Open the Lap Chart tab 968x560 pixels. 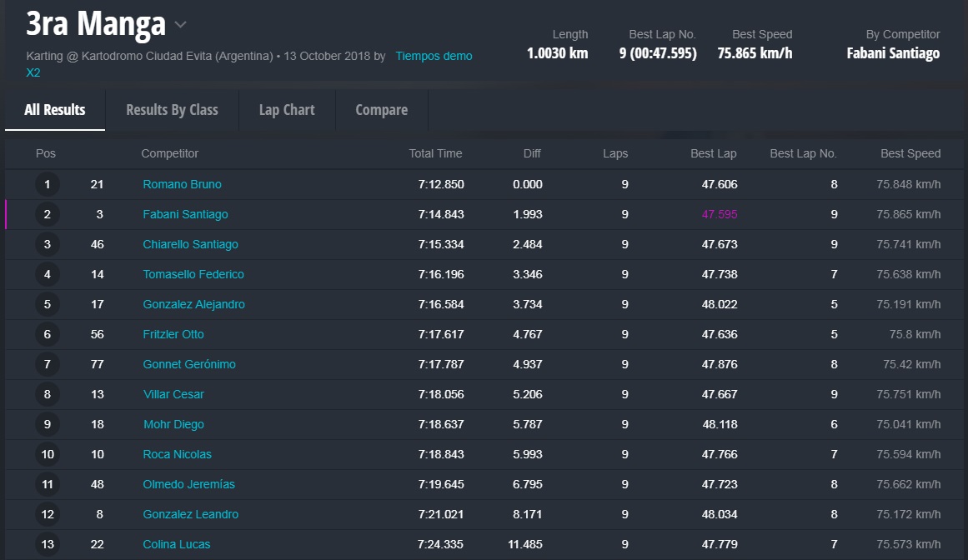(x=287, y=110)
